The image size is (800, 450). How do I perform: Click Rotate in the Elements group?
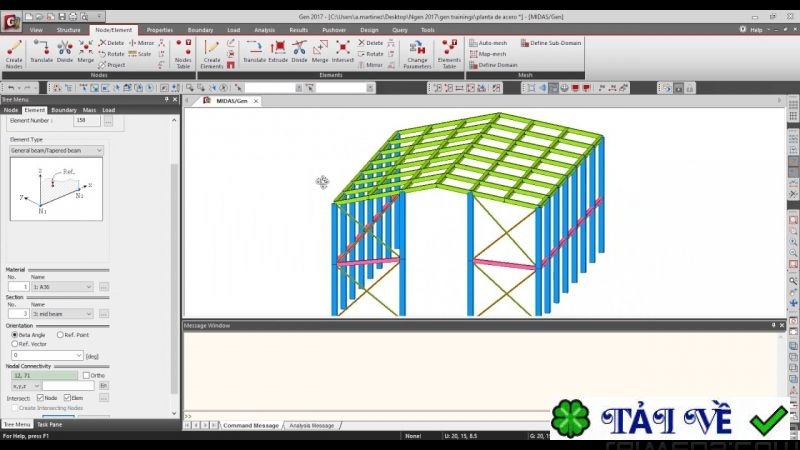click(x=370, y=54)
